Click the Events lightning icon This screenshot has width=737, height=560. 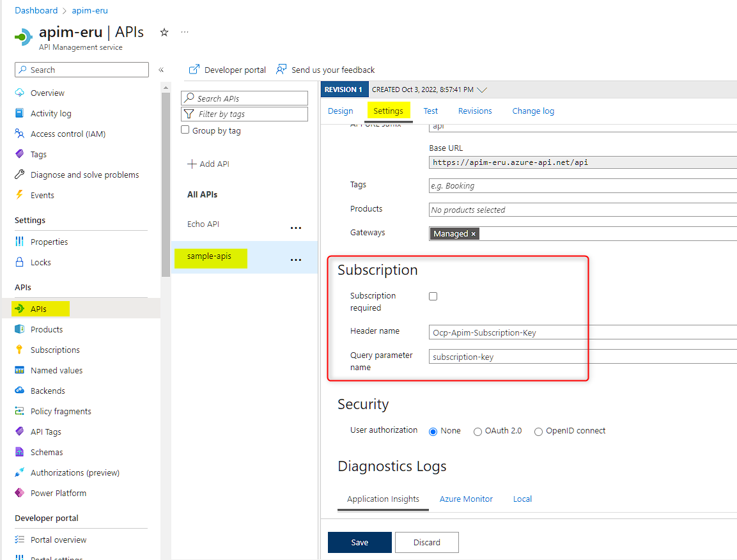coord(19,195)
